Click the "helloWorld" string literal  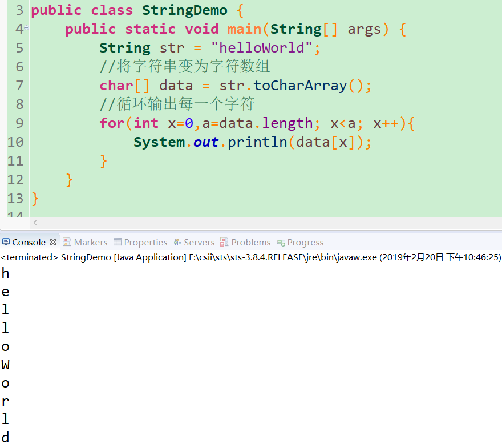coord(262,48)
